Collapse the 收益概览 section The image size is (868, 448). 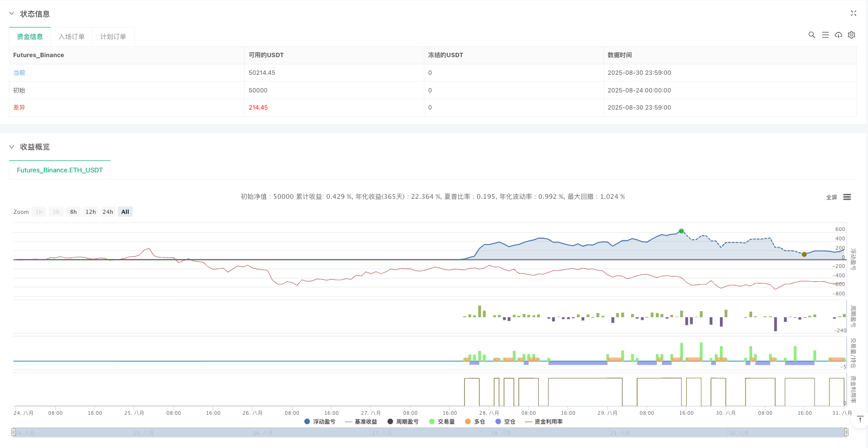click(12, 147)
